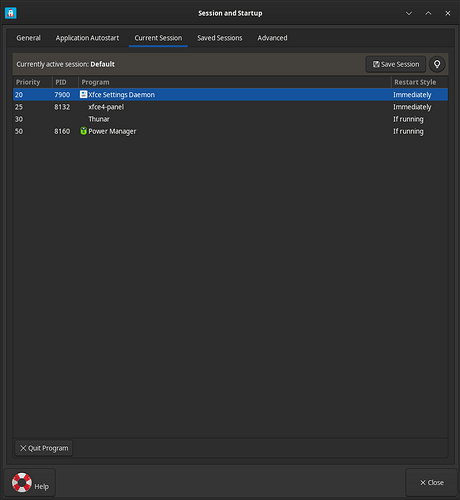Click the X icon on Quit Program
Image resolution: width=460 pixels, height=500 pixels.
(x=23, y=448)
